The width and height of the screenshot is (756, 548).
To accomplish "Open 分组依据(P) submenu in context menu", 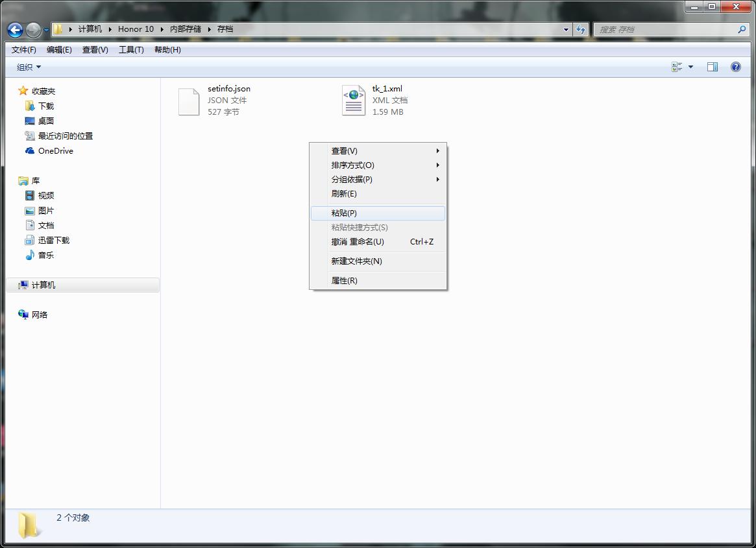I will coord(378,179).
